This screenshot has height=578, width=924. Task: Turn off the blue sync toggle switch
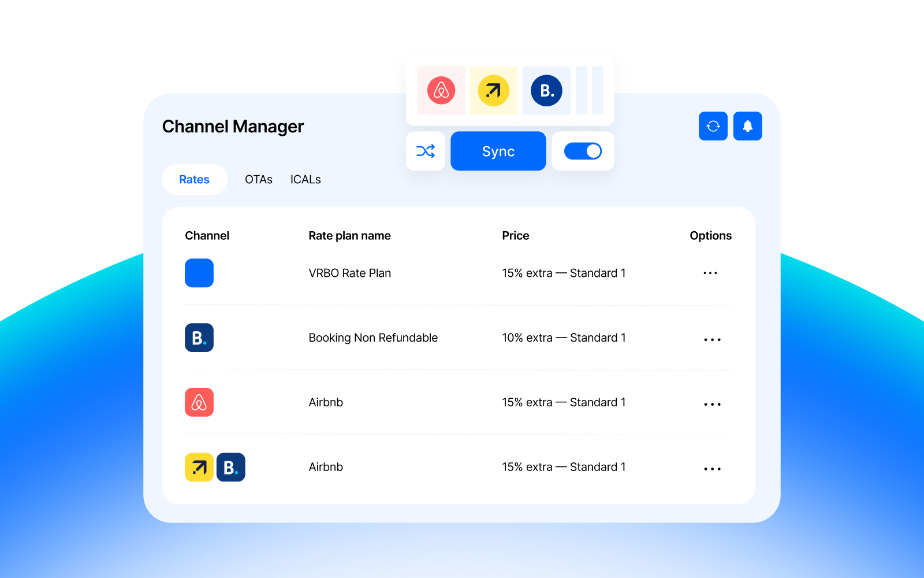click(x=583, y=151)
